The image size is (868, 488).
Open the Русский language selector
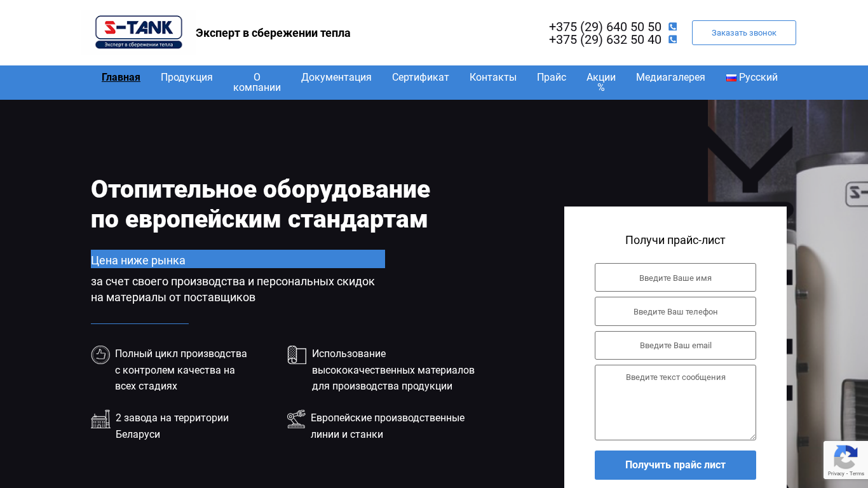[752, 78]
